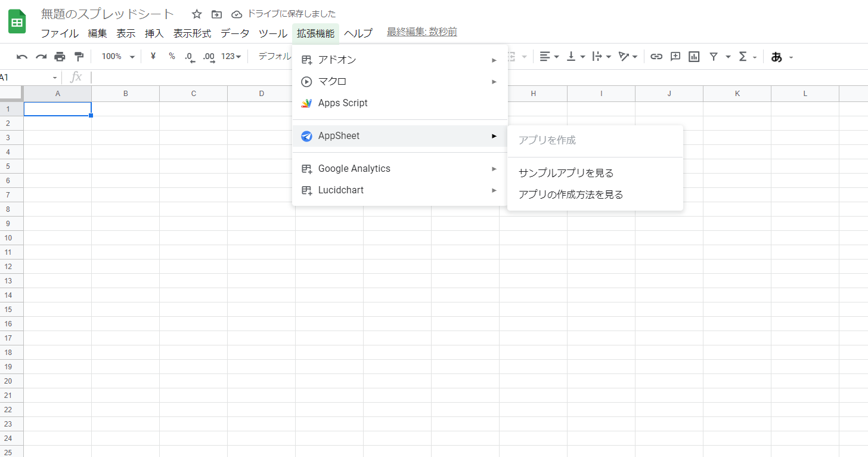Open the 123 number format dropdown

pyautogui.click(x=231, y=57)
